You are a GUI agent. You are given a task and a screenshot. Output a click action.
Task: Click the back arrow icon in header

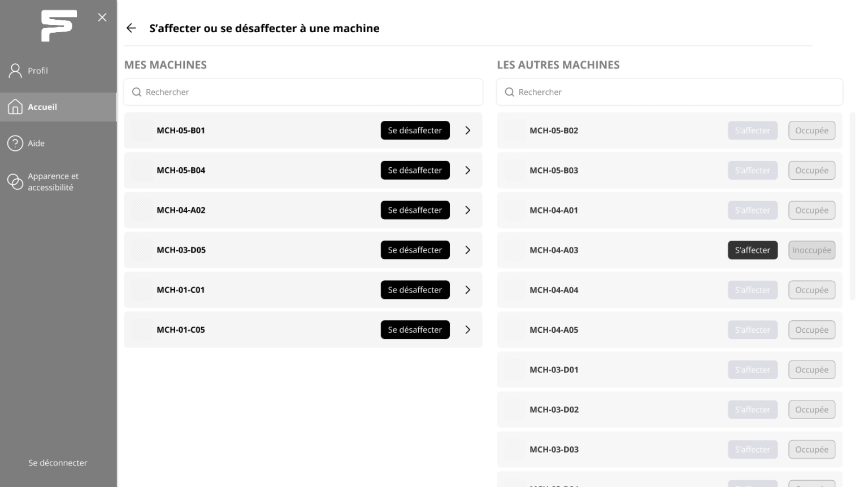(x=131, y=28)
